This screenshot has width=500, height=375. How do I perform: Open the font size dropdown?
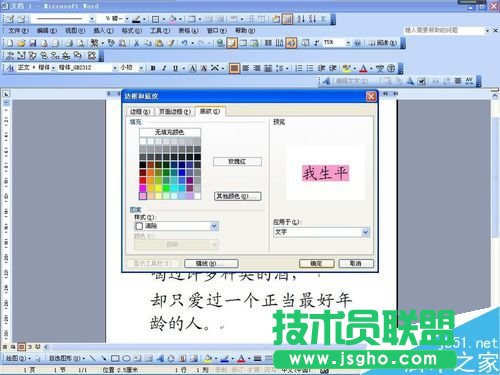tap(141, 68)
